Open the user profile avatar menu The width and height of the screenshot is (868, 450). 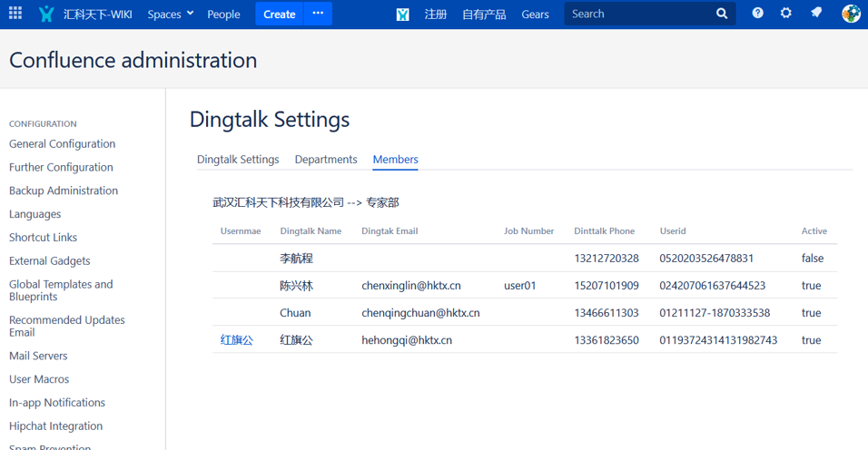point(851,14)
